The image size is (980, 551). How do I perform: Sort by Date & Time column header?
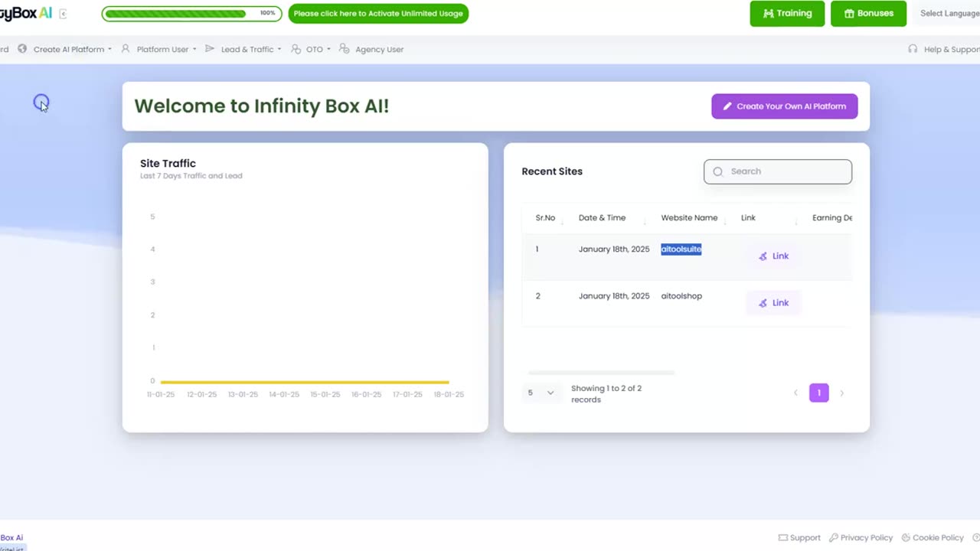tap(602, 218)
